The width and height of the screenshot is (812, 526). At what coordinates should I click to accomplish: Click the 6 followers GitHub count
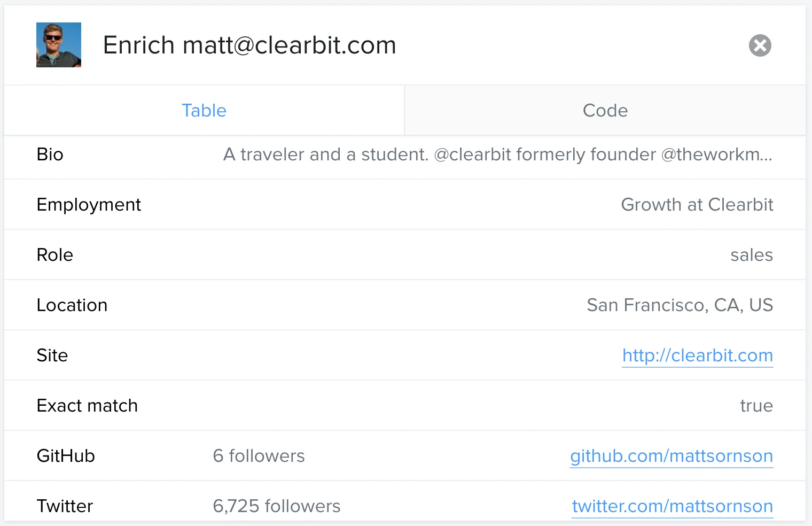pos(259,456)
